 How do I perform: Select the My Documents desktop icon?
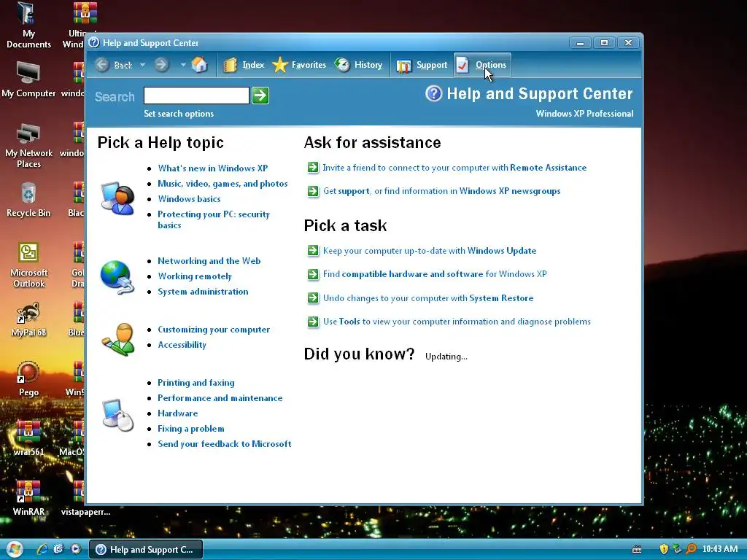tap(28, 26)
